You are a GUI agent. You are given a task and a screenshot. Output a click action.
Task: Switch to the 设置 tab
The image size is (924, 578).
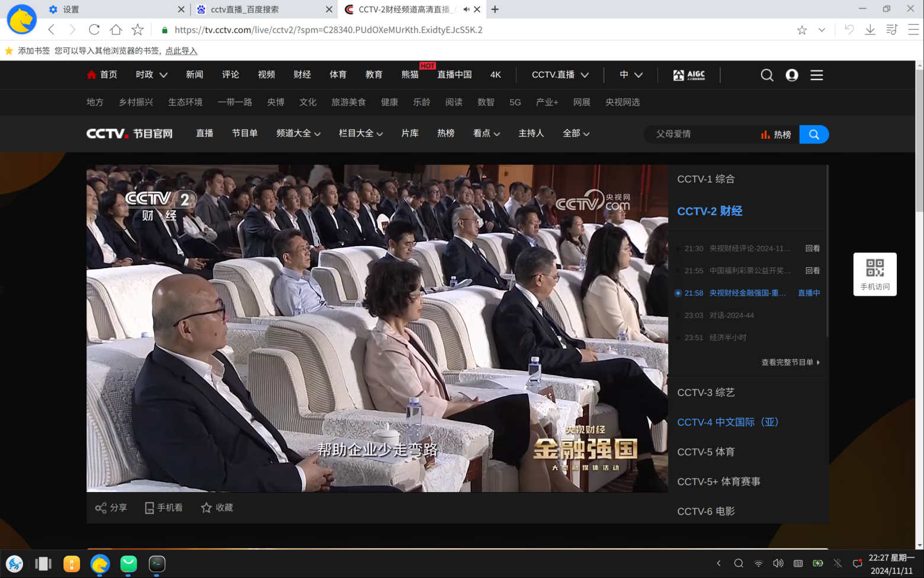115,9
